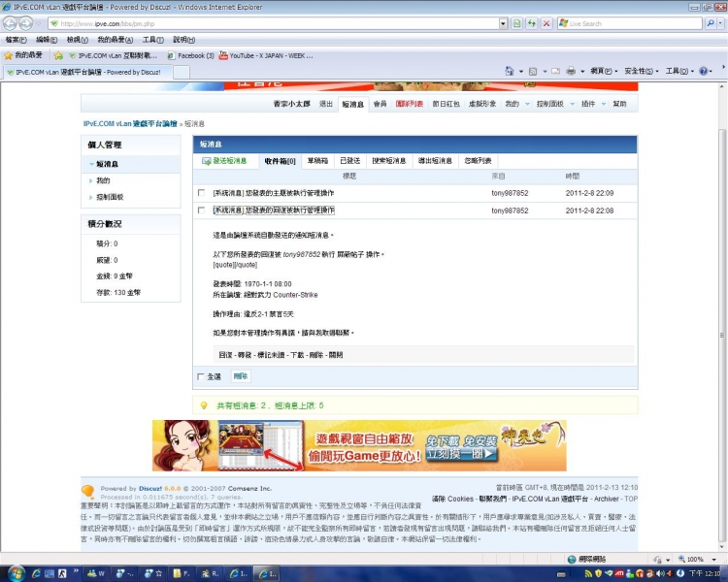The height and width of the screenshot is (582, 728).
Task: Click the send message (發送短消息) envelope icon
Action: click(x=206, y=161)
